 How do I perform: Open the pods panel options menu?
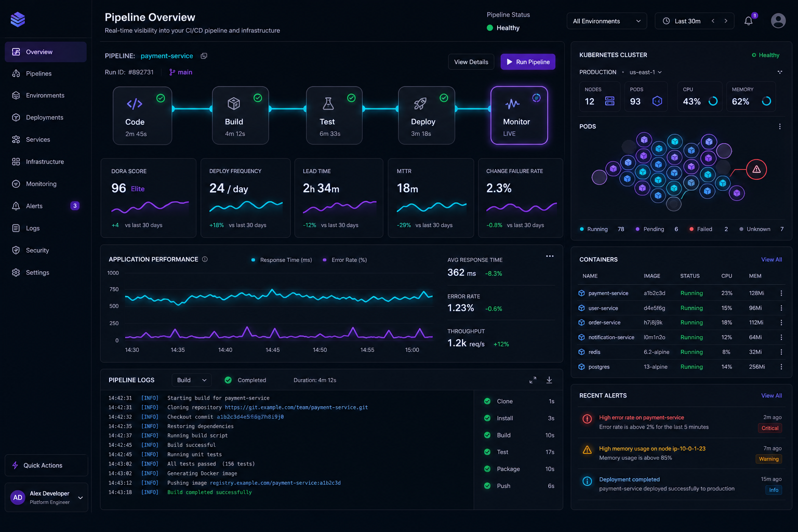[x=779, y=127]
